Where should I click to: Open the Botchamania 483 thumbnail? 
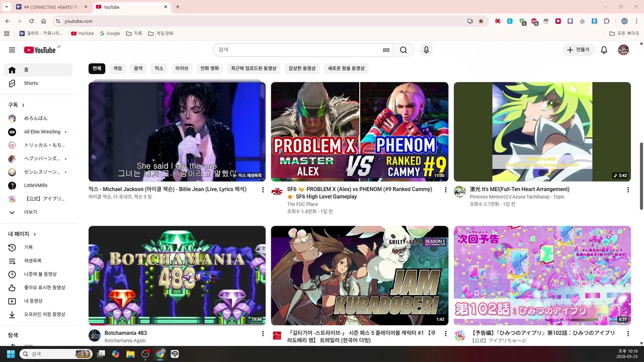pyautogui.click(x=177, y=276)
